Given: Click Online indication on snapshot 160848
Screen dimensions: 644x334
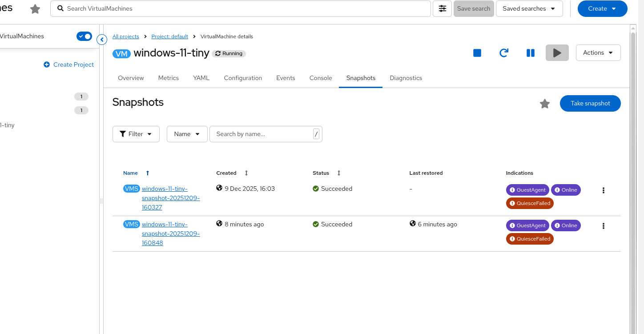Looking at the screenshot, I should pos(566,225).
